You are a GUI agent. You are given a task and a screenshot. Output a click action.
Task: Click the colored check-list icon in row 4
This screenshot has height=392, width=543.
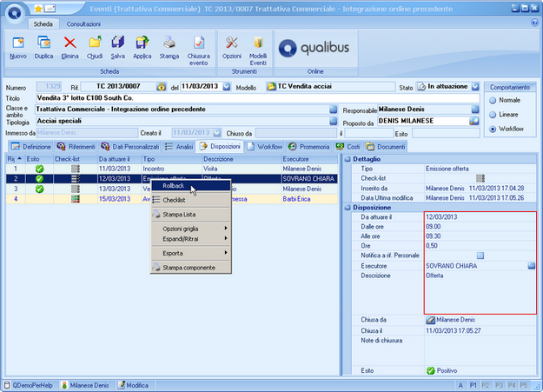[x=75, y=199]
